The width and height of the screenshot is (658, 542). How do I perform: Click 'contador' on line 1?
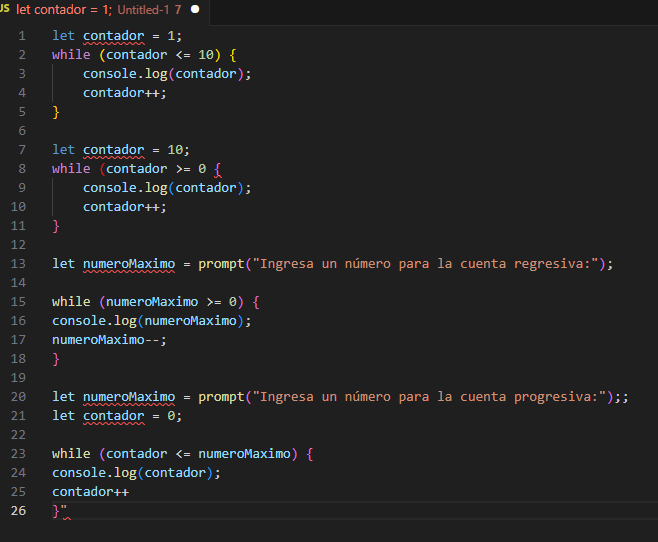click(114, 36)
